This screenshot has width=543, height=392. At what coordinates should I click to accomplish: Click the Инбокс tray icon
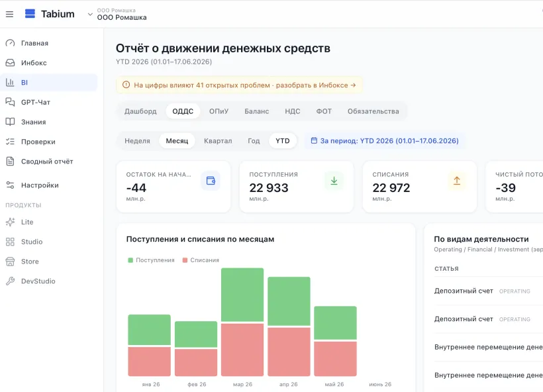coord(11,63)
